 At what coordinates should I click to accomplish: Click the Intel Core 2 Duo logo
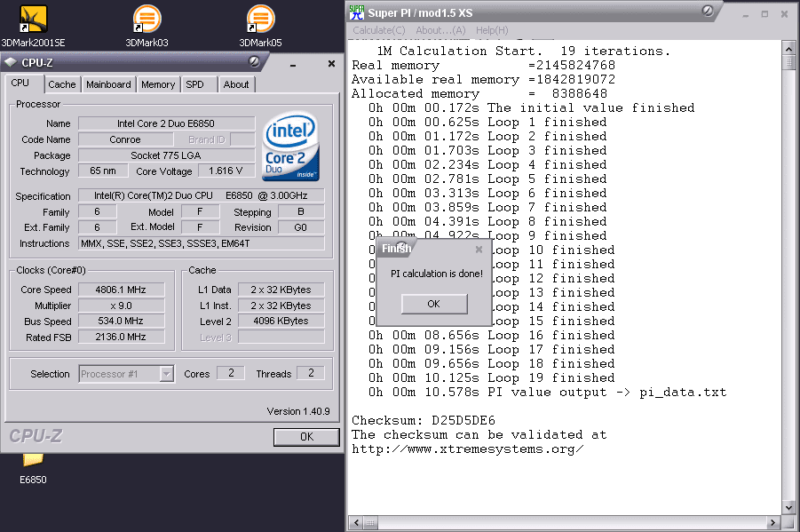(x=290, y=147)
